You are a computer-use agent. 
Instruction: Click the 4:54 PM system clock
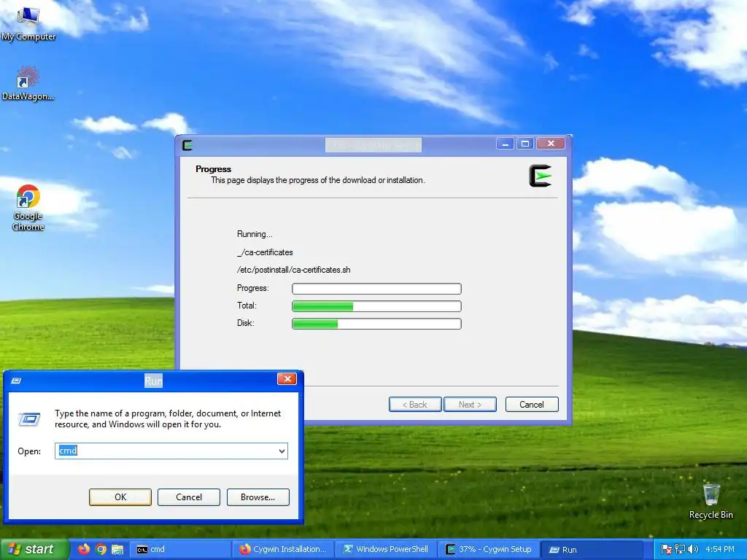(x=720, y=549)
